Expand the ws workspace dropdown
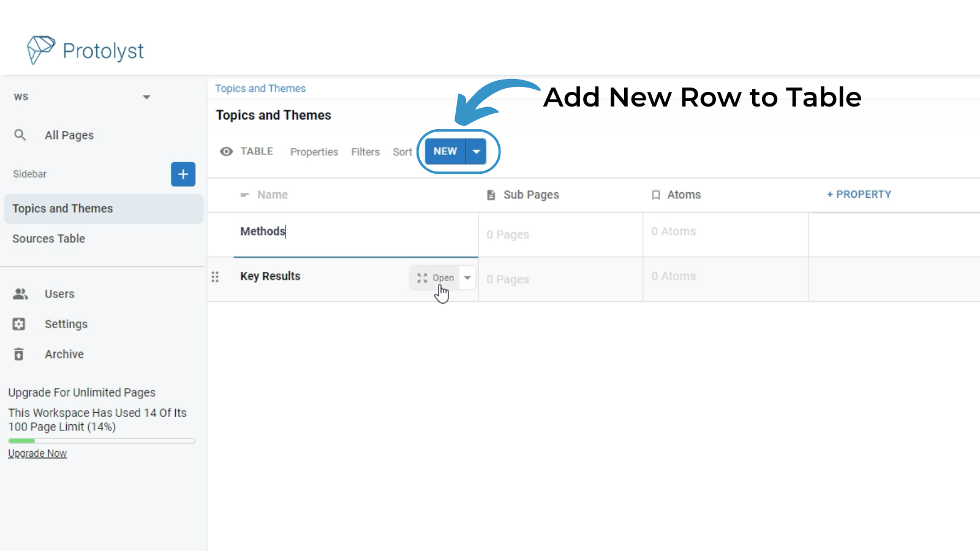 [x=146, y=97]
